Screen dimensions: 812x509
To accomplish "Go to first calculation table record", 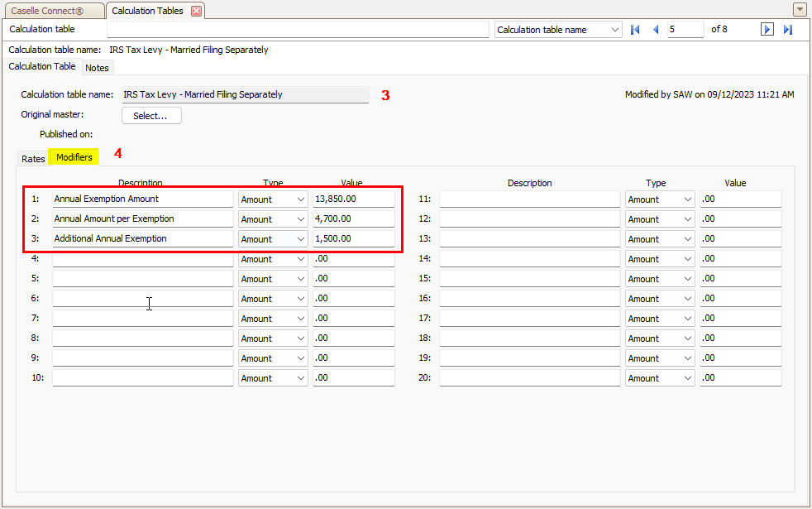I will coord(635,30).
